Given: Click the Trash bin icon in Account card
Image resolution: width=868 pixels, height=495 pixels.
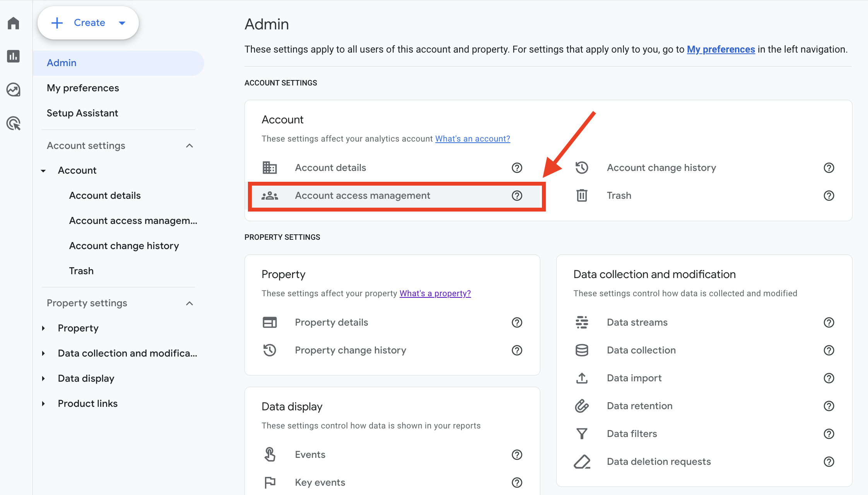Looking at the screenshot, I should click(582, 195).
